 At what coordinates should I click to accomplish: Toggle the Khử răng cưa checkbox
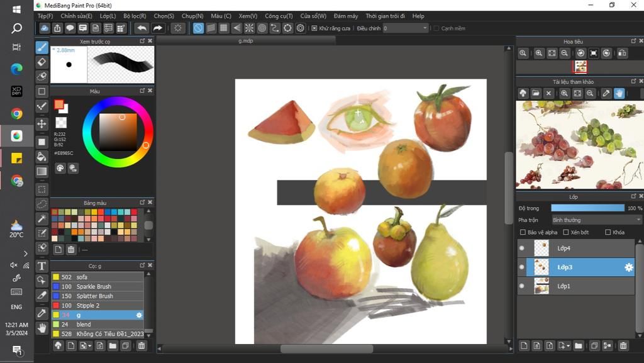(x=314, y=28)
